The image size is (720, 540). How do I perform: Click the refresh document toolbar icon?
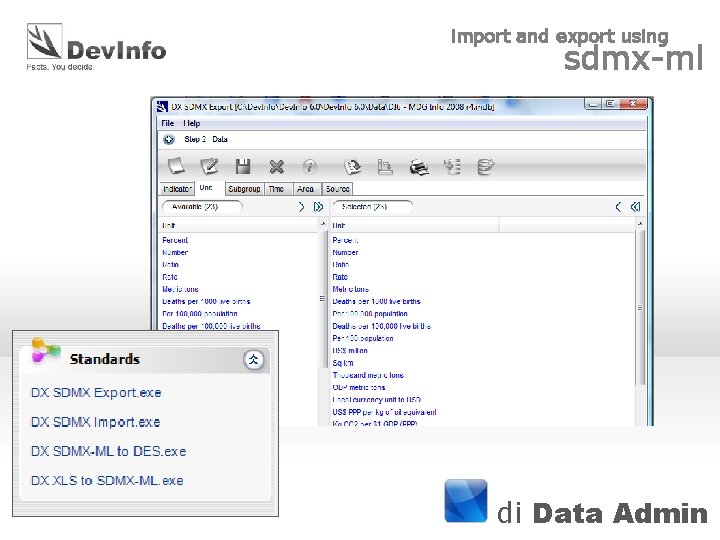tap(353, 166)
